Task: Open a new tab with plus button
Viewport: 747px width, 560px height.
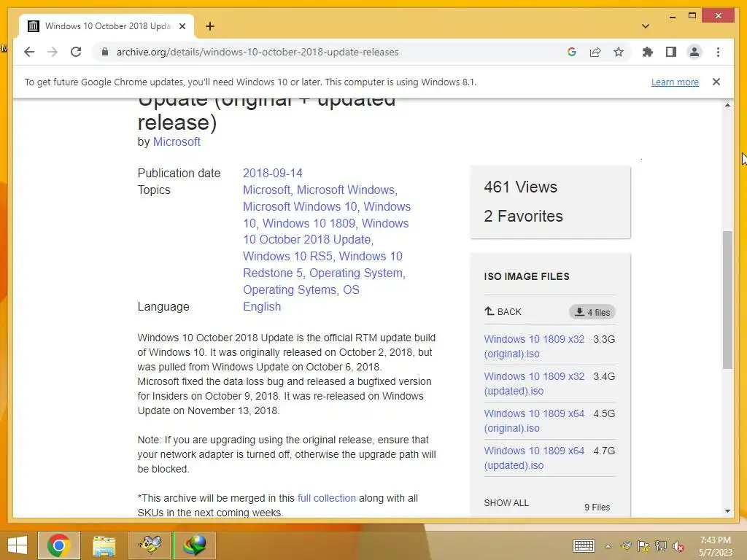Action: pos(210,26)
